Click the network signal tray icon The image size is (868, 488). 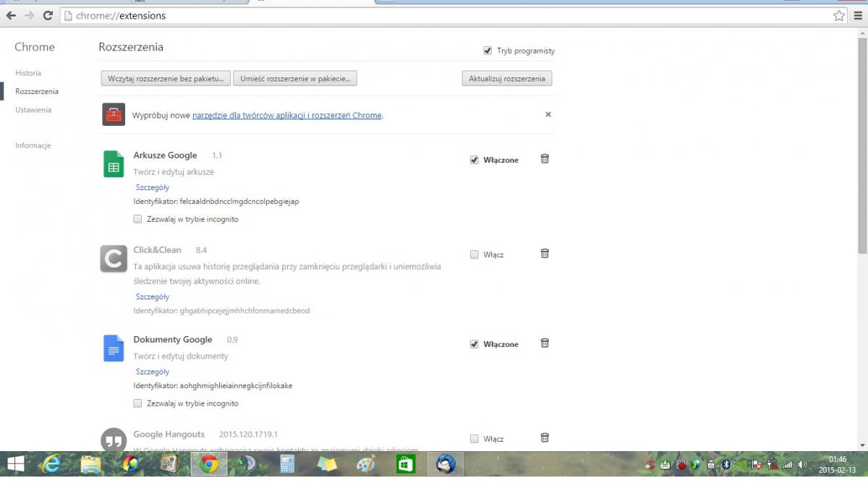click(788, 464)
